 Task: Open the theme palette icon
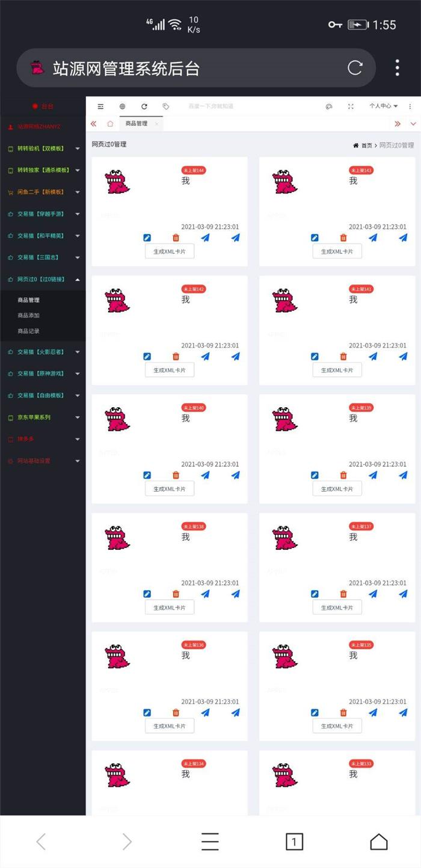[x=329, y=106]
